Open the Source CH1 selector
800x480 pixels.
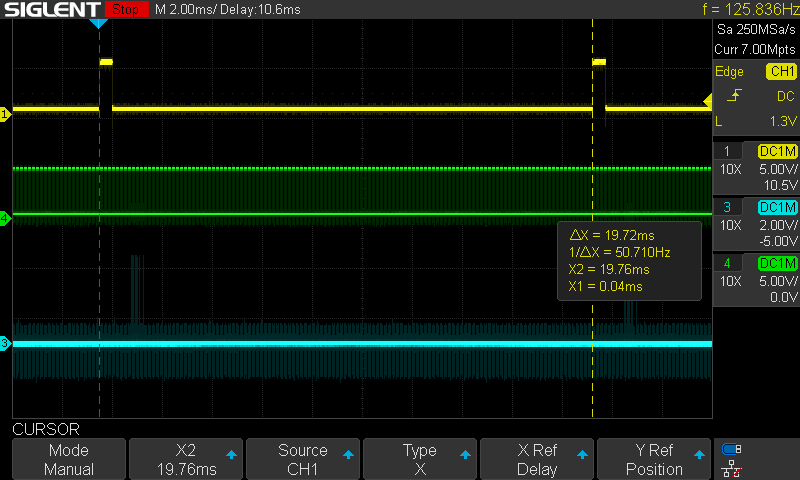coord(303,460)
